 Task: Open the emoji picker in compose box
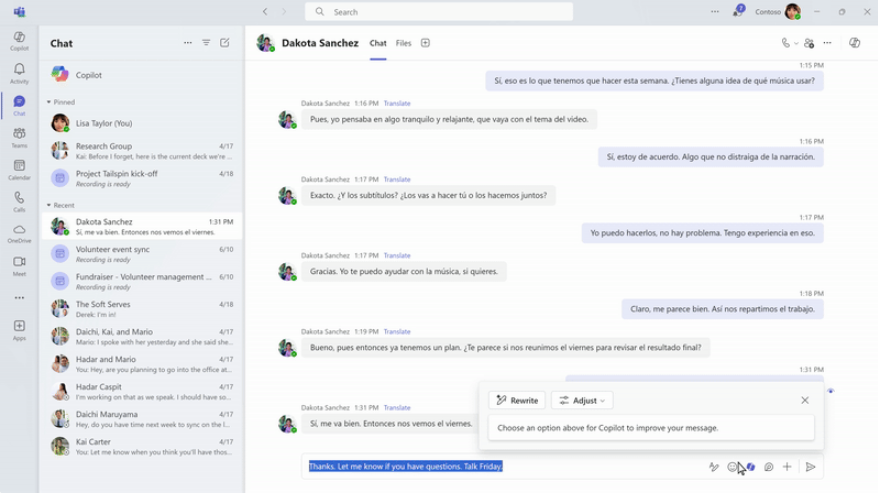point(732,467)
